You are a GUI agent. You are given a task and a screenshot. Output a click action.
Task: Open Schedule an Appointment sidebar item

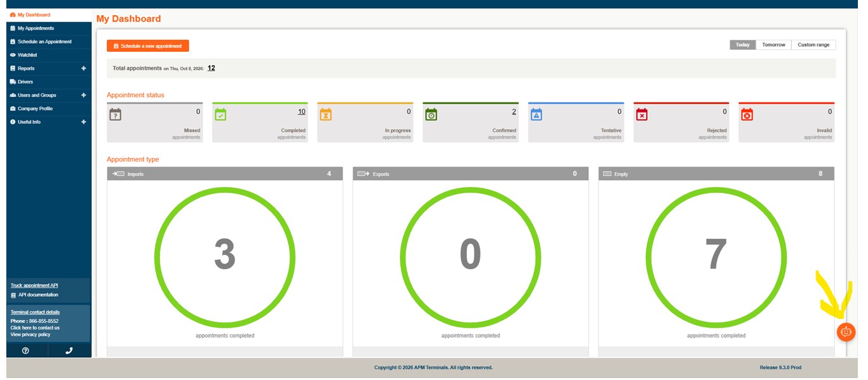[49, 42]
